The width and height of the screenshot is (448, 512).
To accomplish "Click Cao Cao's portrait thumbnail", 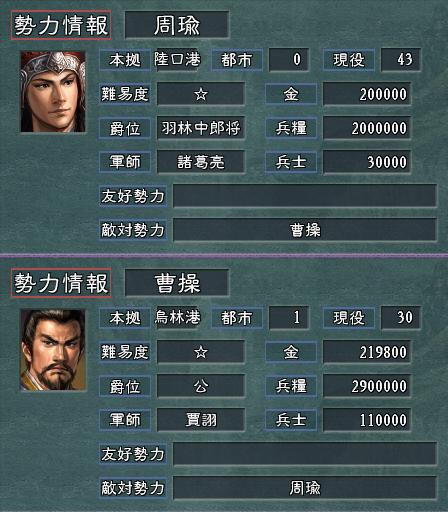I will click(53, 350).
